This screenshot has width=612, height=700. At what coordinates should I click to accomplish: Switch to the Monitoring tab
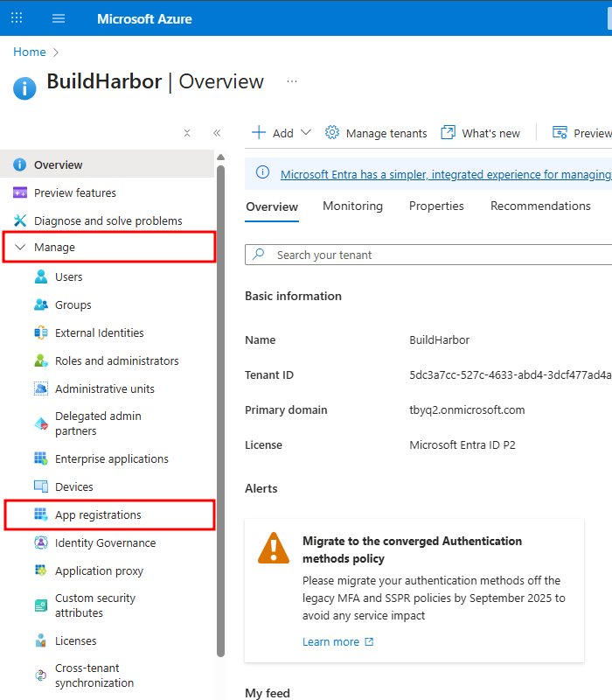point(352,206)
